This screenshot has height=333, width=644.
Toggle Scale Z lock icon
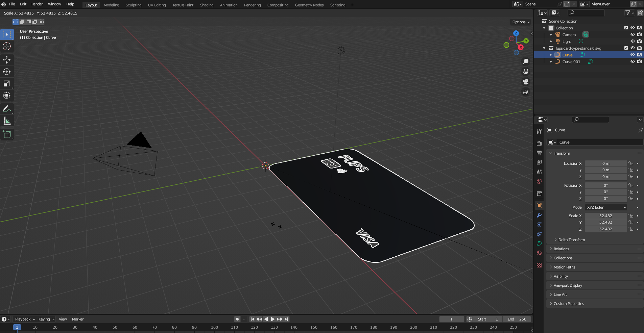click(x=631, y=229)
